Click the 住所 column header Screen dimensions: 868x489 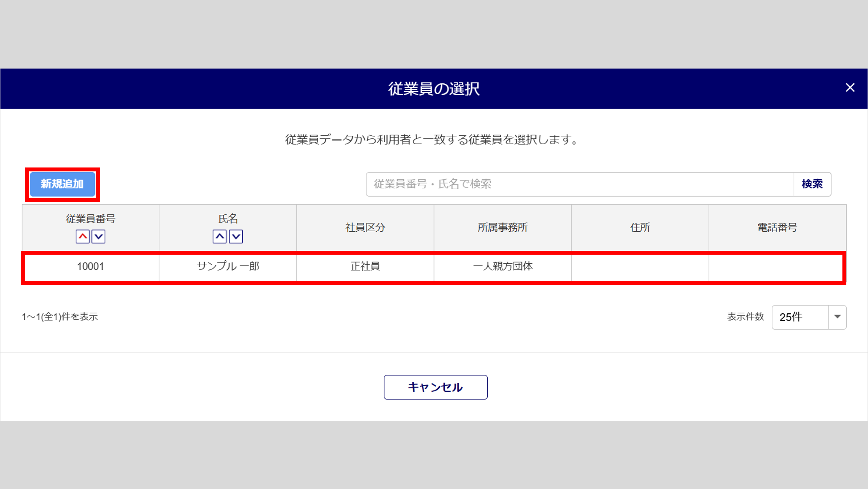pyautogui.click(x=640, y=227)
